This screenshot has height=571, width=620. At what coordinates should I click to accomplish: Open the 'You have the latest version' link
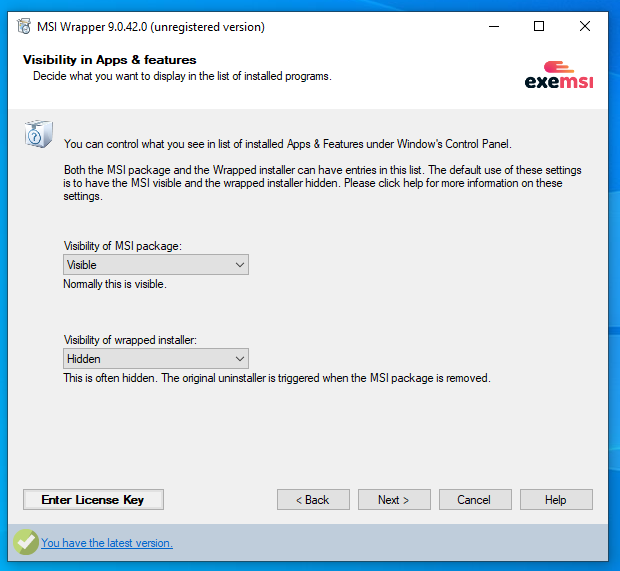point(107,543)
